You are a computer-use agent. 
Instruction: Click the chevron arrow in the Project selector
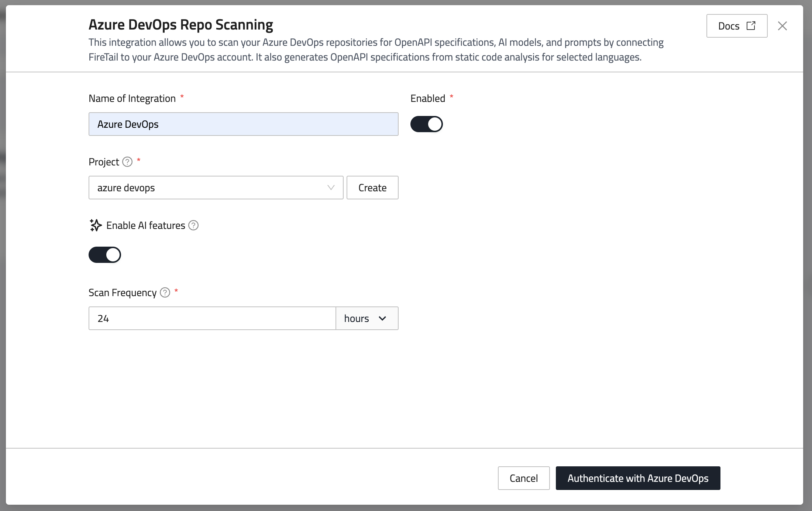(x=331, y=188)
